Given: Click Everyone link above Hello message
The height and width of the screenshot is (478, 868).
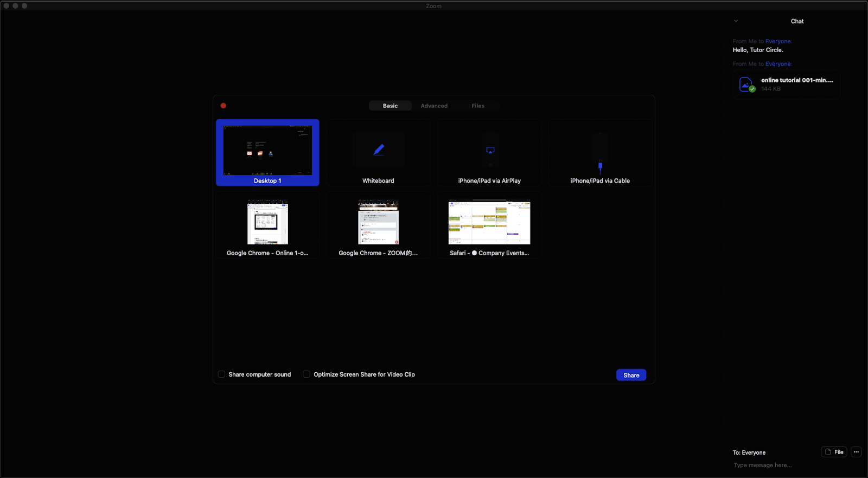Looking at the screenshot, I should pyautogui.click(x=778, y=41).
